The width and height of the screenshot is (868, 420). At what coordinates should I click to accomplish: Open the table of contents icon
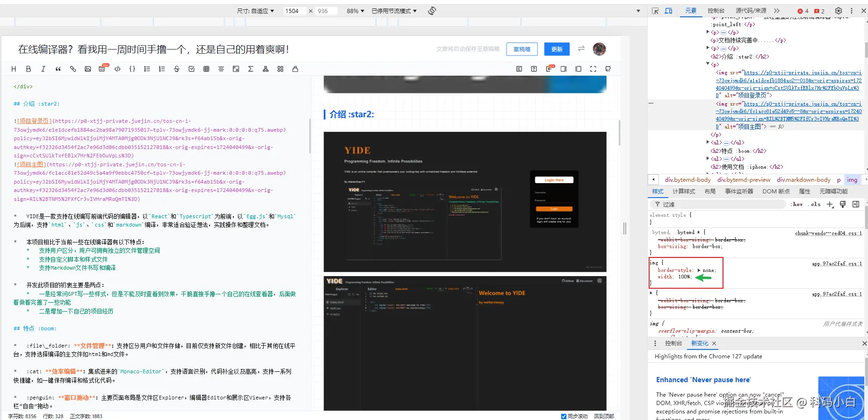coord(519,69)
